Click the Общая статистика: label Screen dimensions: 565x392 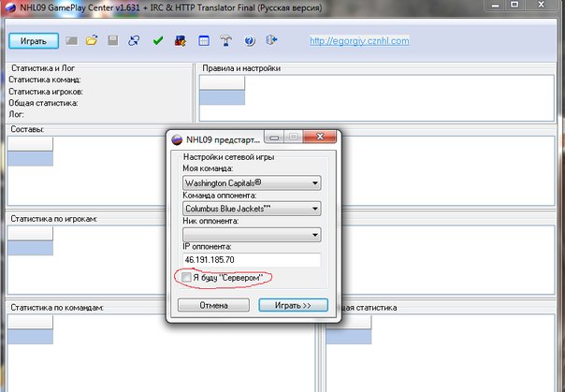(43, 103)
